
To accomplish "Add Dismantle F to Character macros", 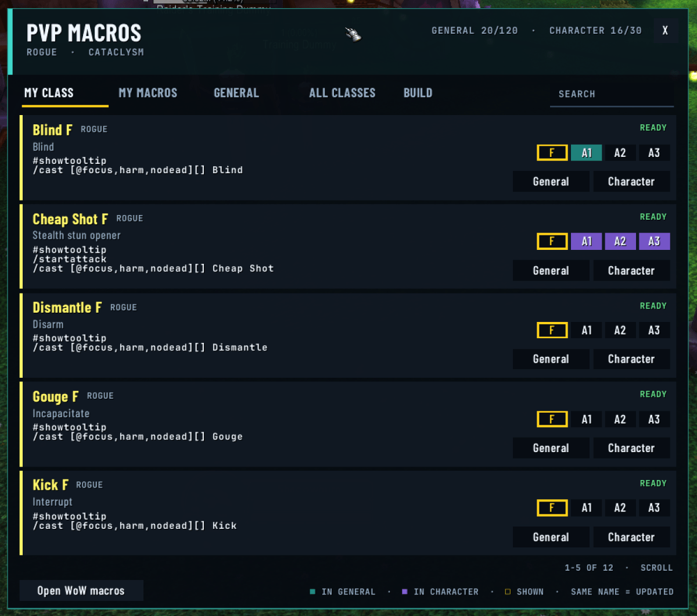I will pyautogui.click(x=631, y=359).
